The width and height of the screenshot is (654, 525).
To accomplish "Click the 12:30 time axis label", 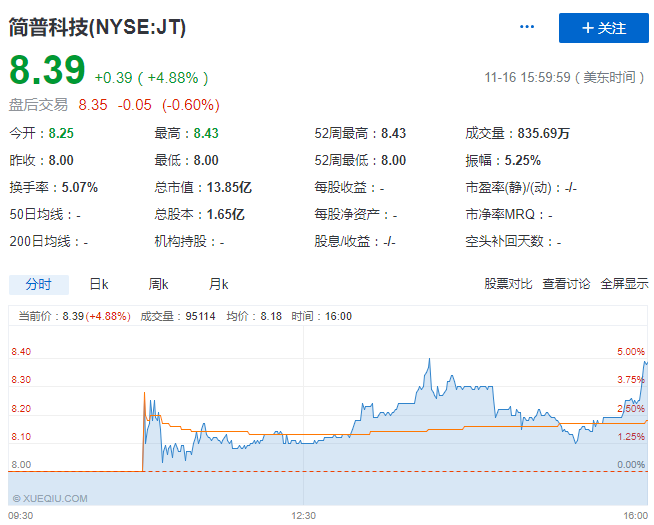I will coord(303,516).
